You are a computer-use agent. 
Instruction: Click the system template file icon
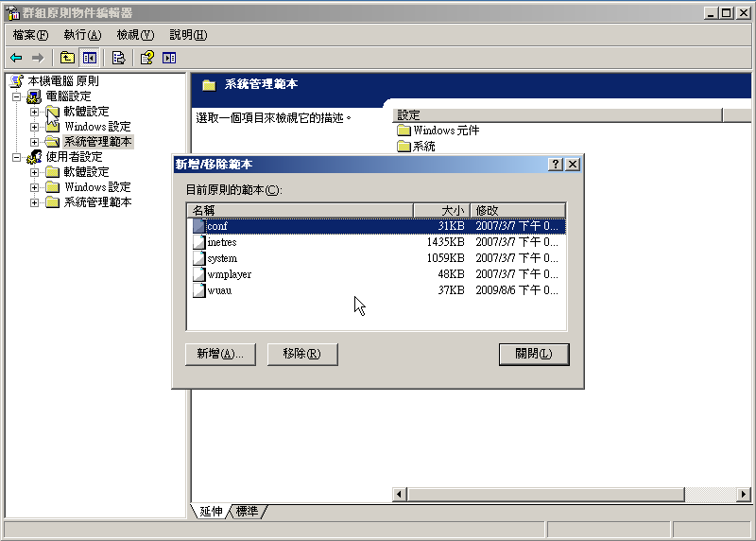[198, 258]
